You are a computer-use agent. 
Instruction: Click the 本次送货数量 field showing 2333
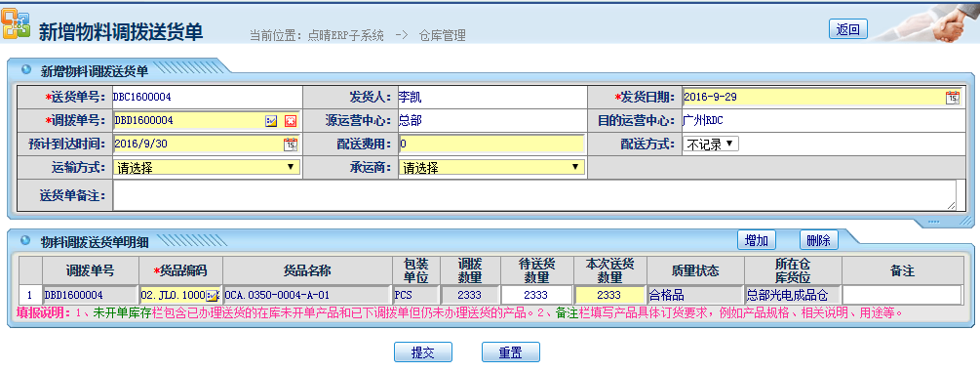coord(610,295)
